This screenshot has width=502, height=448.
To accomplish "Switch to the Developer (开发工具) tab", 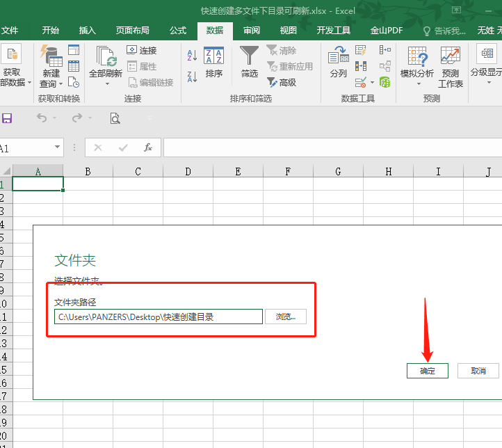I will tap(333, 31).
